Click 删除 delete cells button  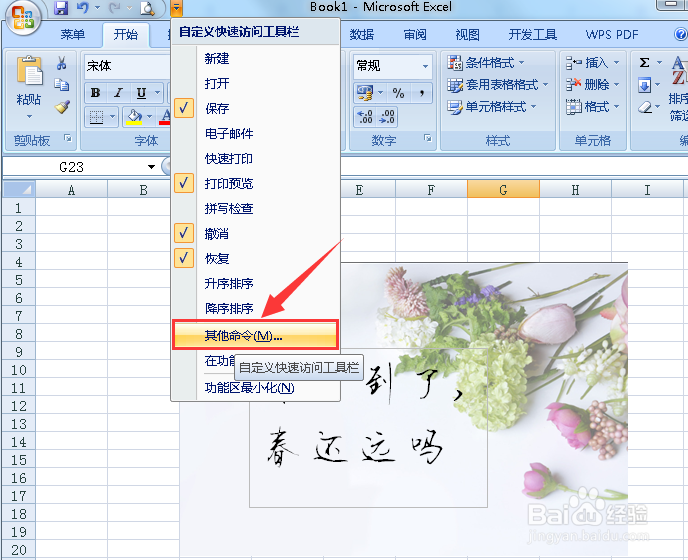(x=592, y=85)
